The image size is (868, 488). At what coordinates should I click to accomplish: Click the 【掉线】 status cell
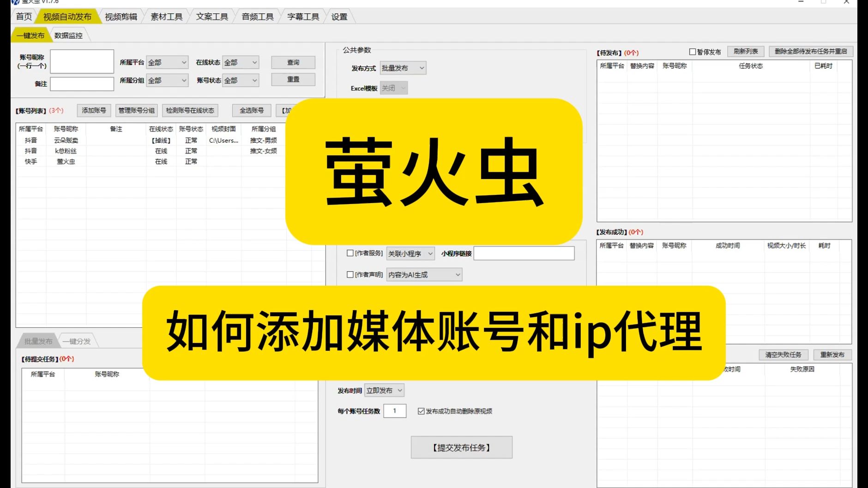(161, 140)
